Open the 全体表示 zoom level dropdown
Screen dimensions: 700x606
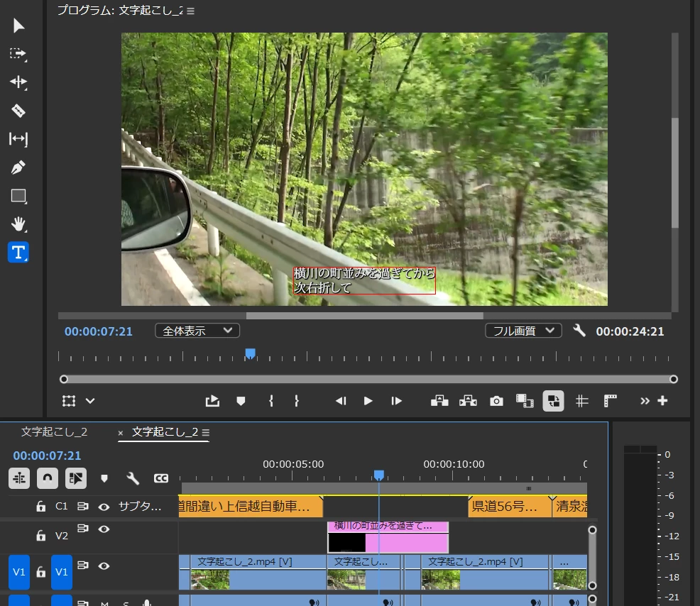(x=197, y=331)
